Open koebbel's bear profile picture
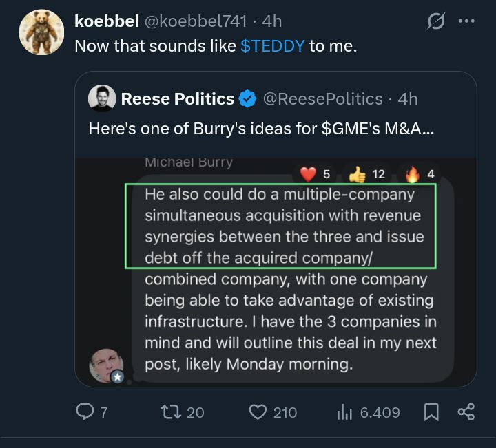Viewport: 496px width, 448px height. [x=41, y=32]
